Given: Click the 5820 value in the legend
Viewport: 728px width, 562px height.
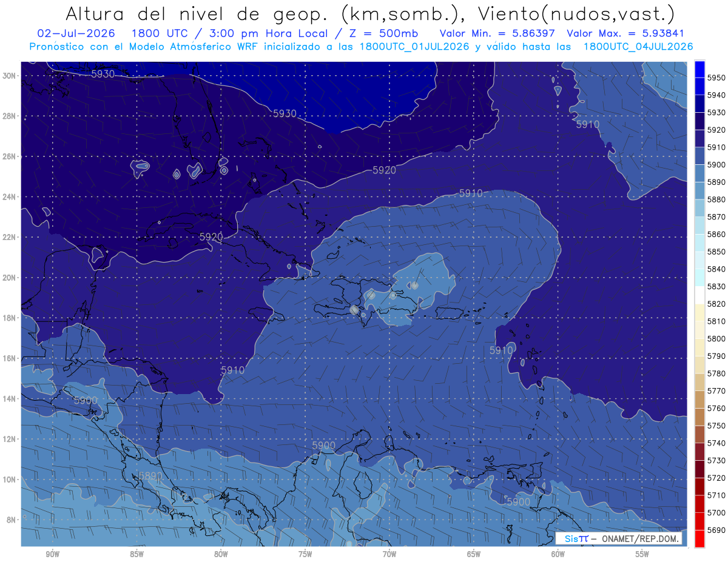Looking at the screenshot, I should tap(716, 304).
